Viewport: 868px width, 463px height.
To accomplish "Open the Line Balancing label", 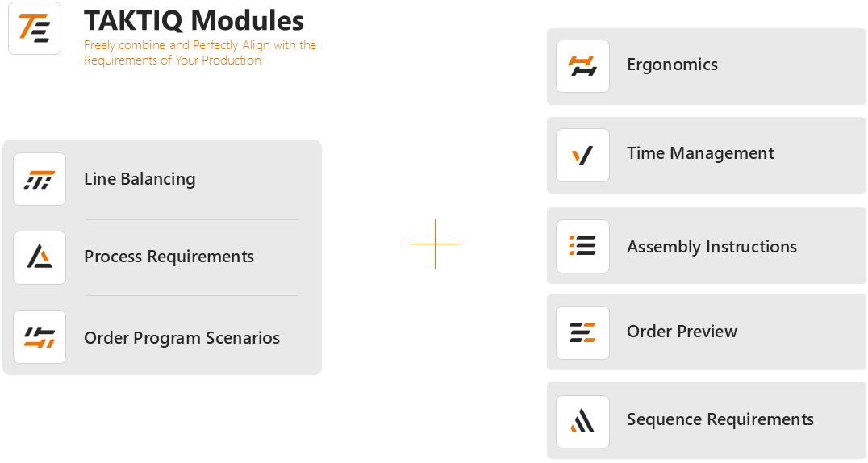I will 140,179.
